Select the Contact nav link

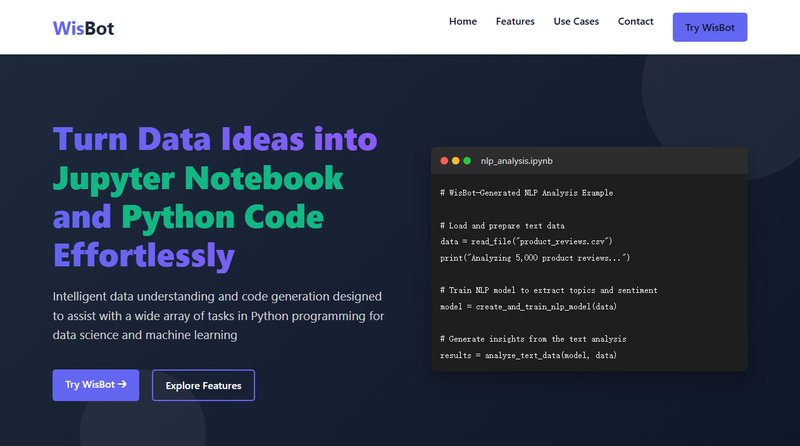pos(635,21)
